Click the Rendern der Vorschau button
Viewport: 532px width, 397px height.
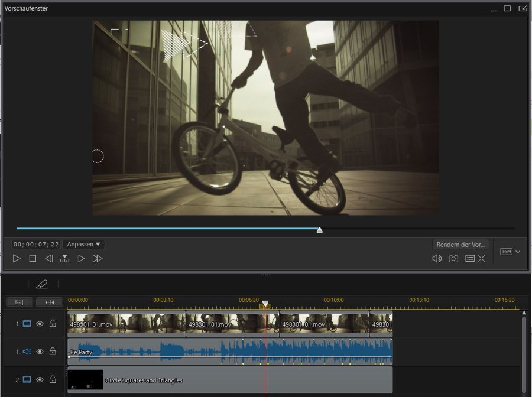[461, 244]
